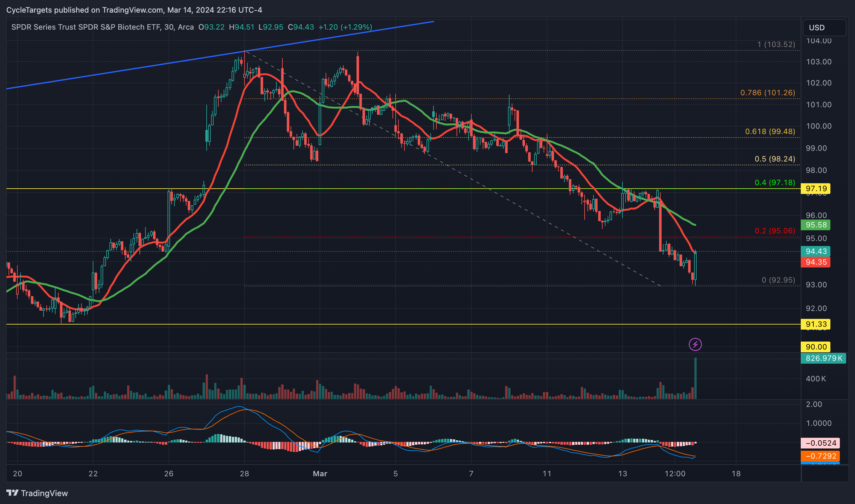Screen dimensions: 855x504
Task: Click the 18 date label on the time axis
Action: click(736, 473)
